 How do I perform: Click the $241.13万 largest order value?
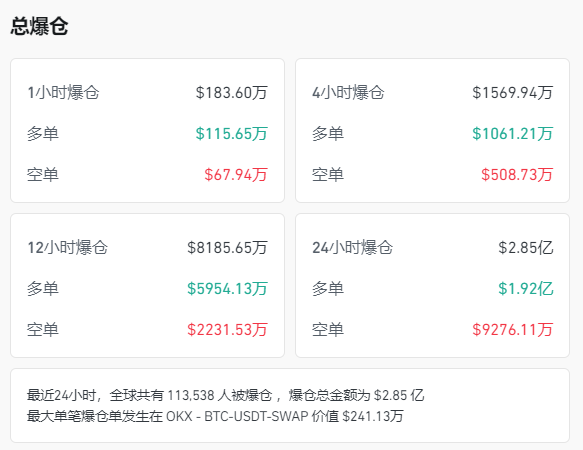coord(373,416)
